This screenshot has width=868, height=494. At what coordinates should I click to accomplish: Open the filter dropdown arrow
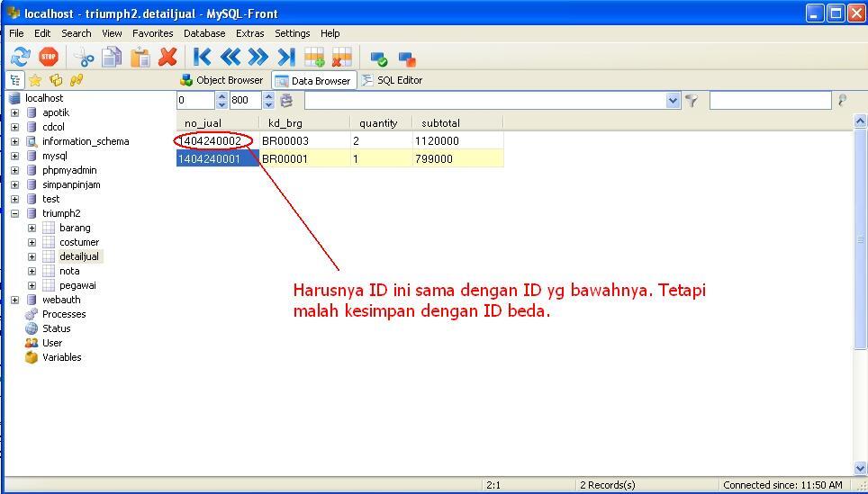pos(673,101)
